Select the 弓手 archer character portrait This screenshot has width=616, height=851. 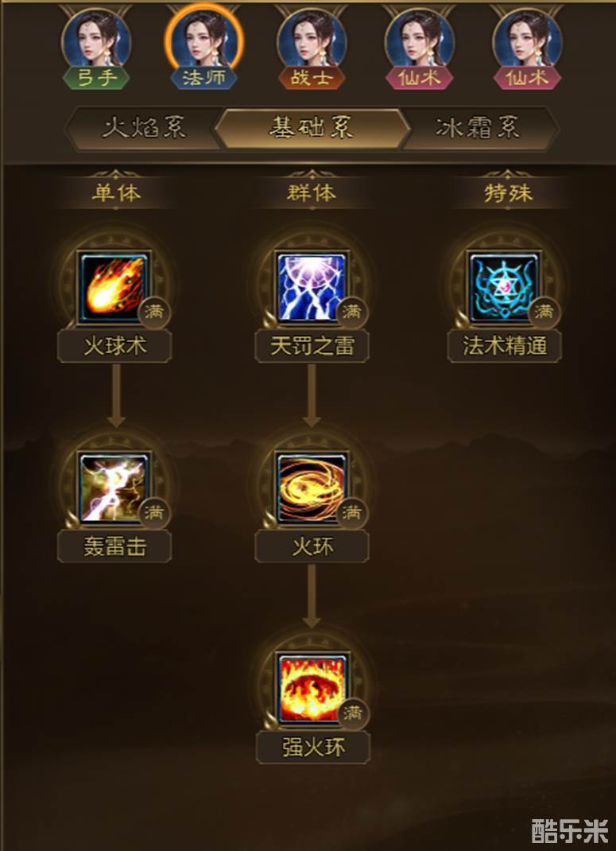tap(96, 45)
